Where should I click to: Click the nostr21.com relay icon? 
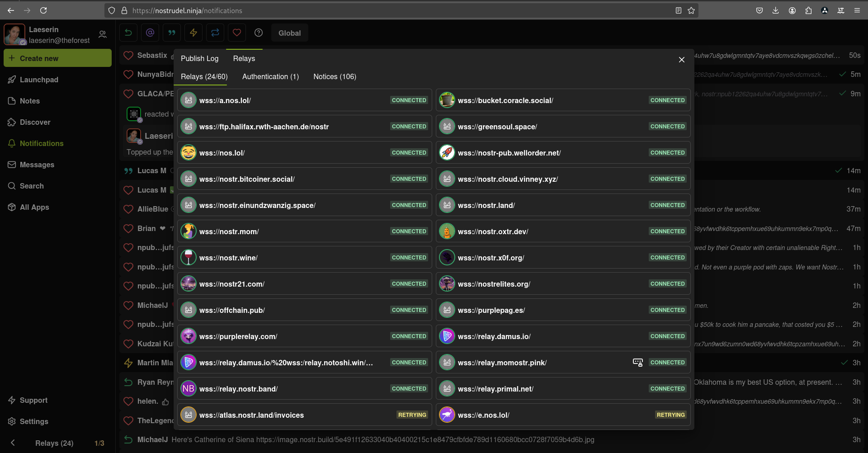pos(189,284)
